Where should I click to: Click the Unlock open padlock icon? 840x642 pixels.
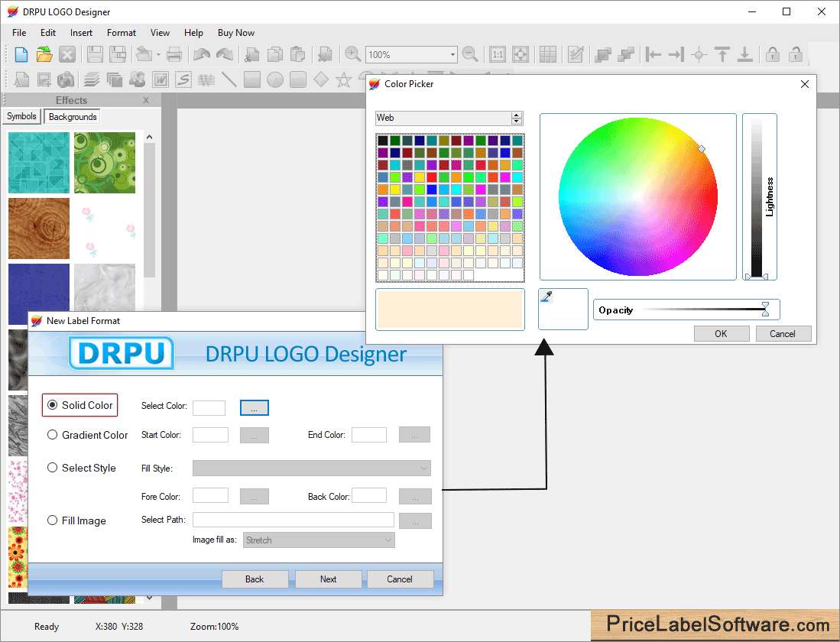click(x=796, y=54)
